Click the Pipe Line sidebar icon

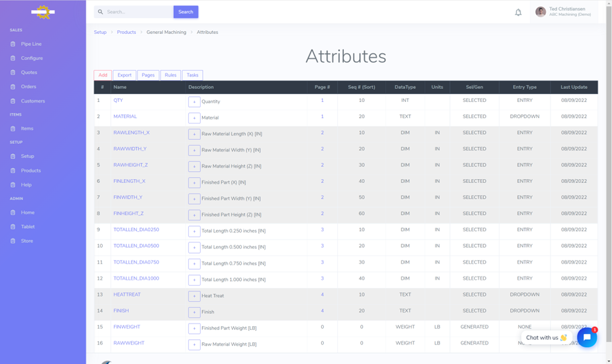point(13,44)
